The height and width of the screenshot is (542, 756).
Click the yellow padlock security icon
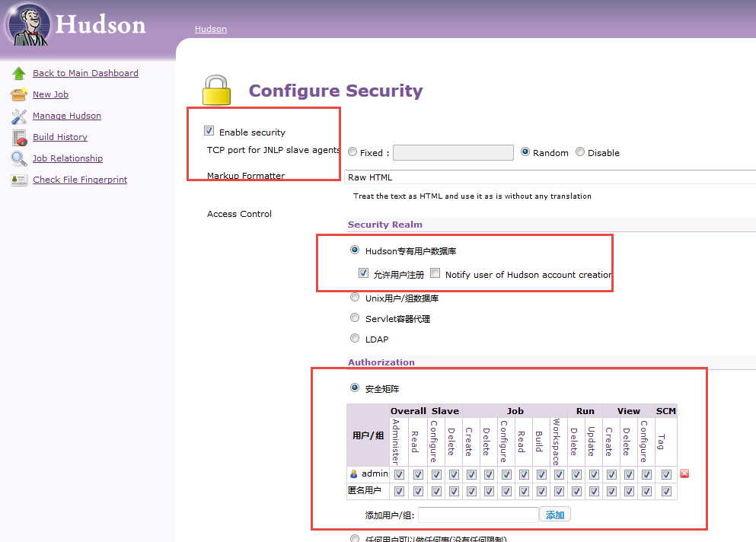[x=216, y=90]
